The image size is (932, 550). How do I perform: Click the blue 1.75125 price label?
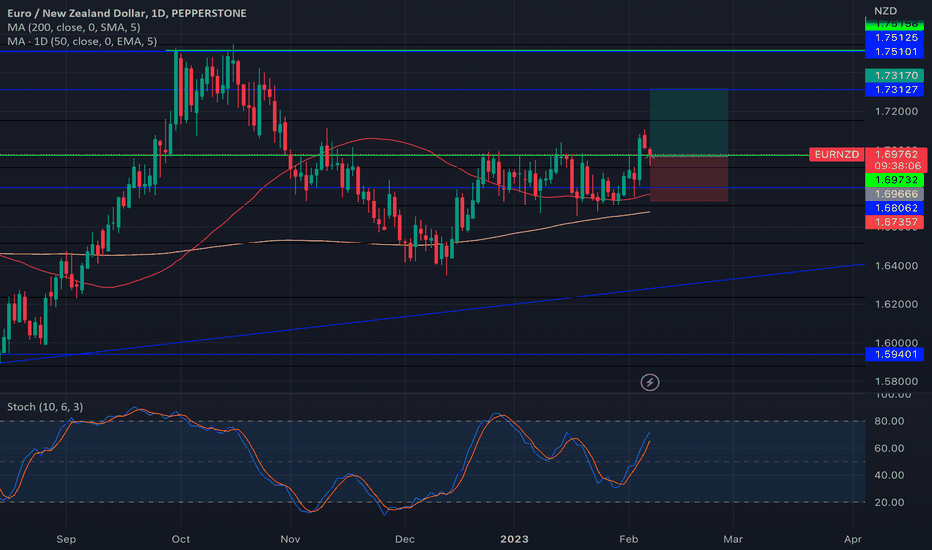(x=895, y=37)
